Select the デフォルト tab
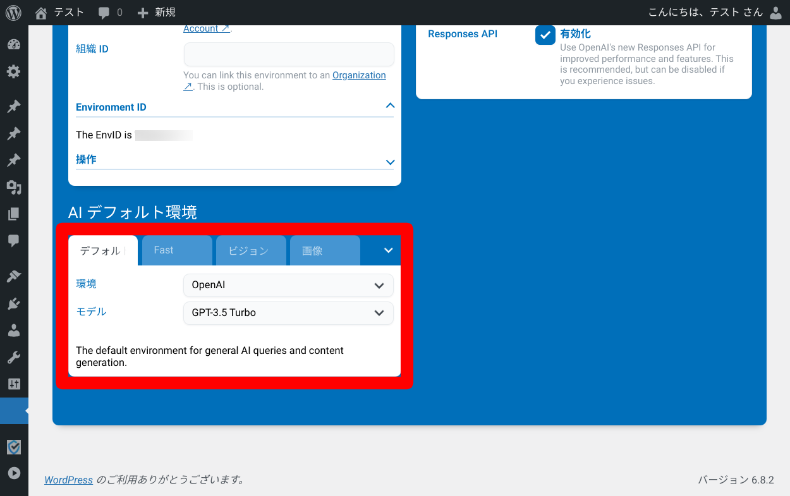Viewport: 790px width, 496px height. [x=103, y=251]
